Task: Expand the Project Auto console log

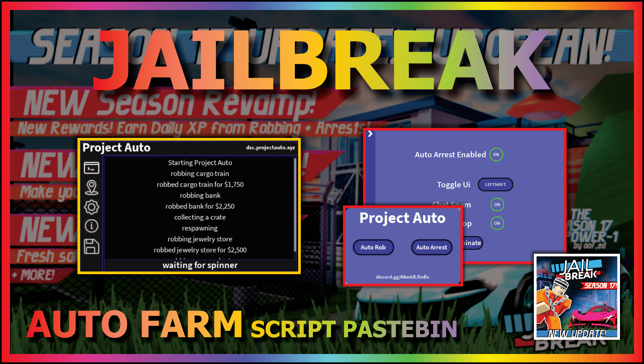Action: [x=91, y=168]
